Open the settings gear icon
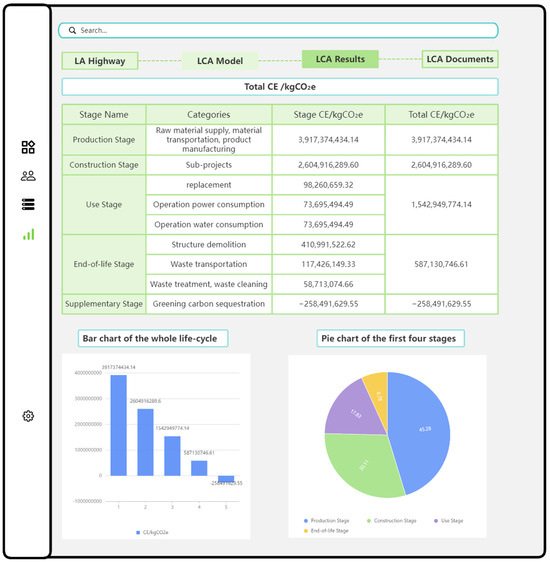550x562 pixels. 28,416
